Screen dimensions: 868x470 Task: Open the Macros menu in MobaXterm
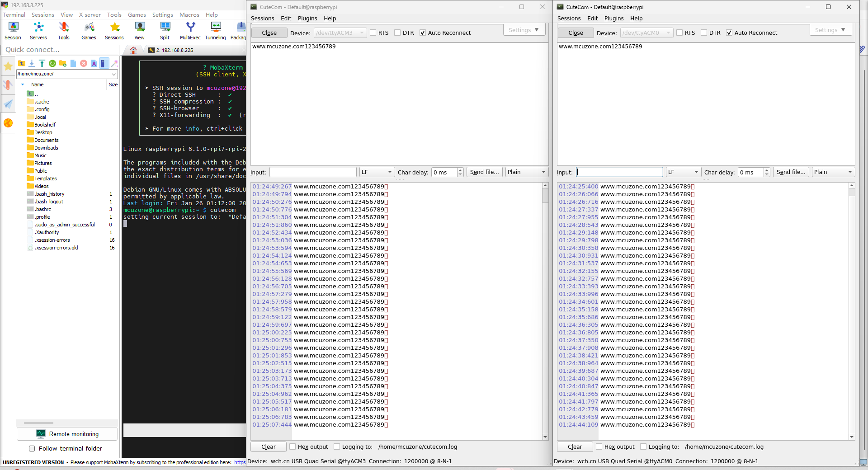pyautogui.click(x=189, y=15)
